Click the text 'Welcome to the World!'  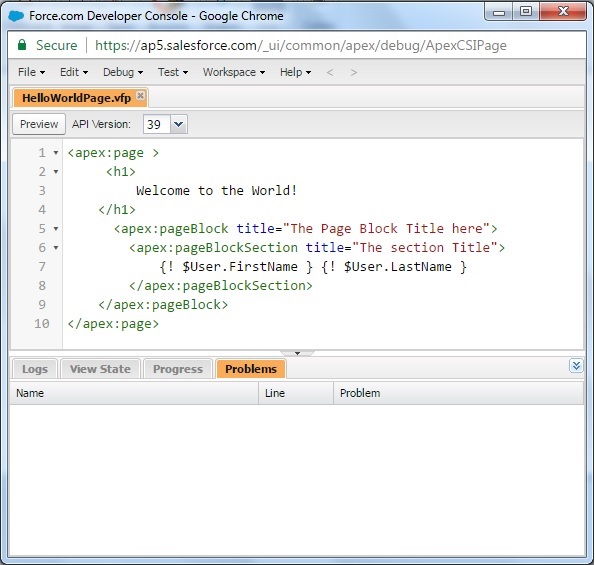[216, 190]
